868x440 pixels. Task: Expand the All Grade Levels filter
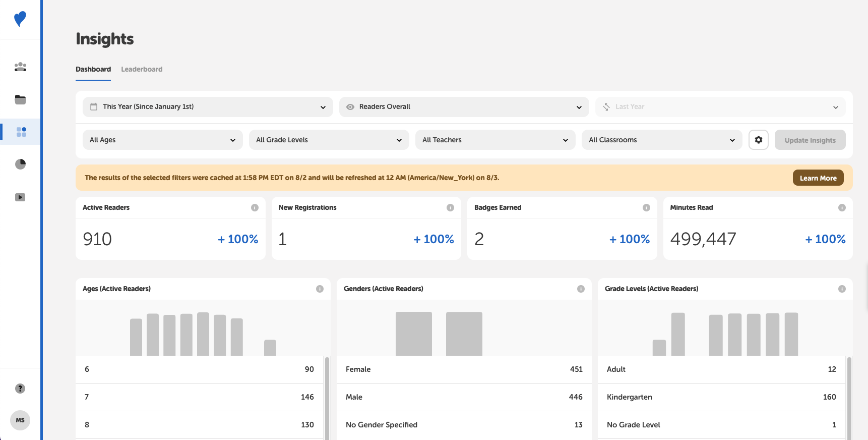(x=329, y=140)
